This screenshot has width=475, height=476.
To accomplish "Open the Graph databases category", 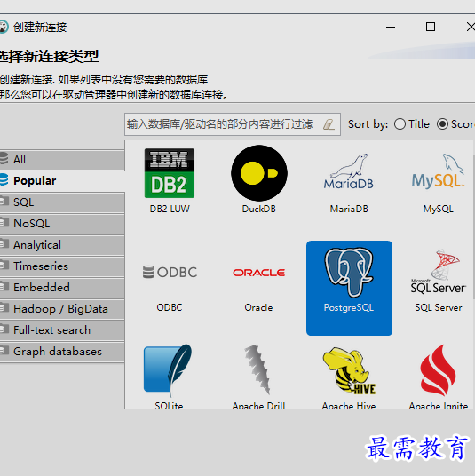I will pyautogui.click(x=62, y=352).
